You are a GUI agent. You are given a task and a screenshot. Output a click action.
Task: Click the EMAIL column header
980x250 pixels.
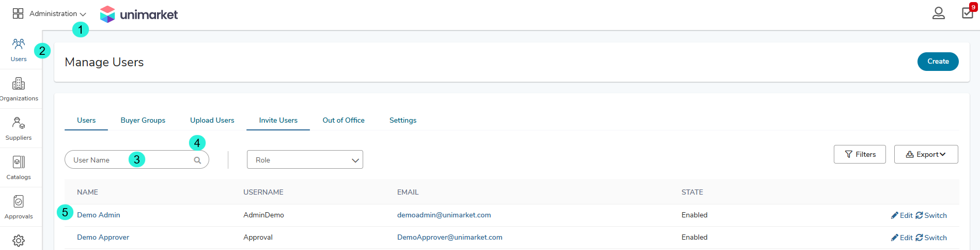pyautogui.click(x=408, y=192)
